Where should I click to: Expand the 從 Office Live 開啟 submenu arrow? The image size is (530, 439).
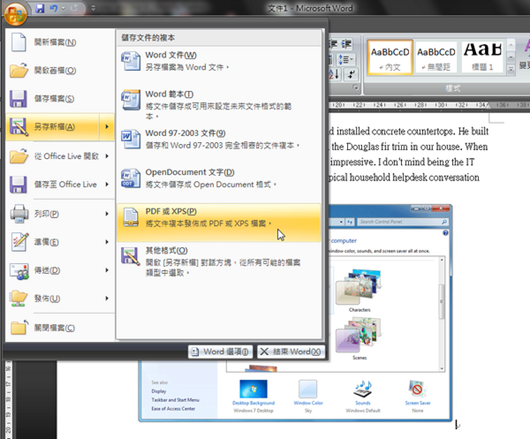pos(107,156)
